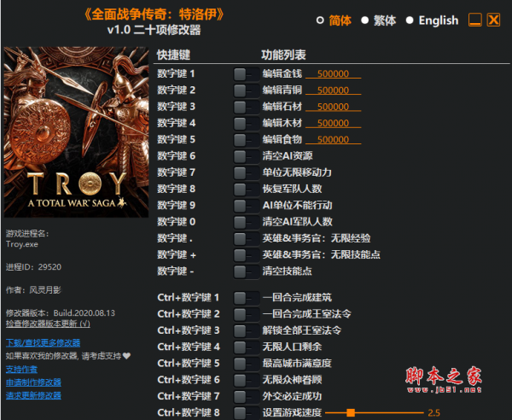This screenshot has height=420, width=512.
Task: Minimize the trainer window
Action: click(x=474, y=20)
